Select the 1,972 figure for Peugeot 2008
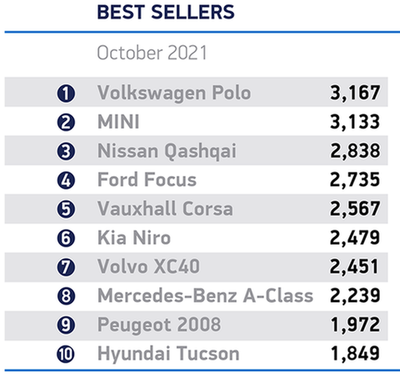The image size is (400, 377). tap(356, 325)
